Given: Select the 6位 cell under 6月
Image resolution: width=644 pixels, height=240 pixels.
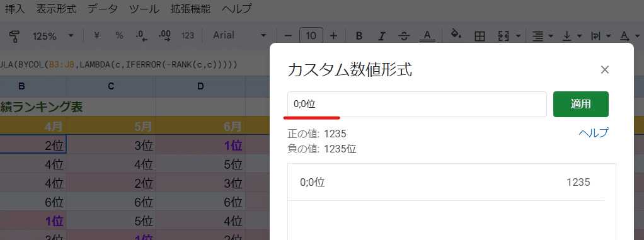Looking at the screenshot, I should [200, 202].
